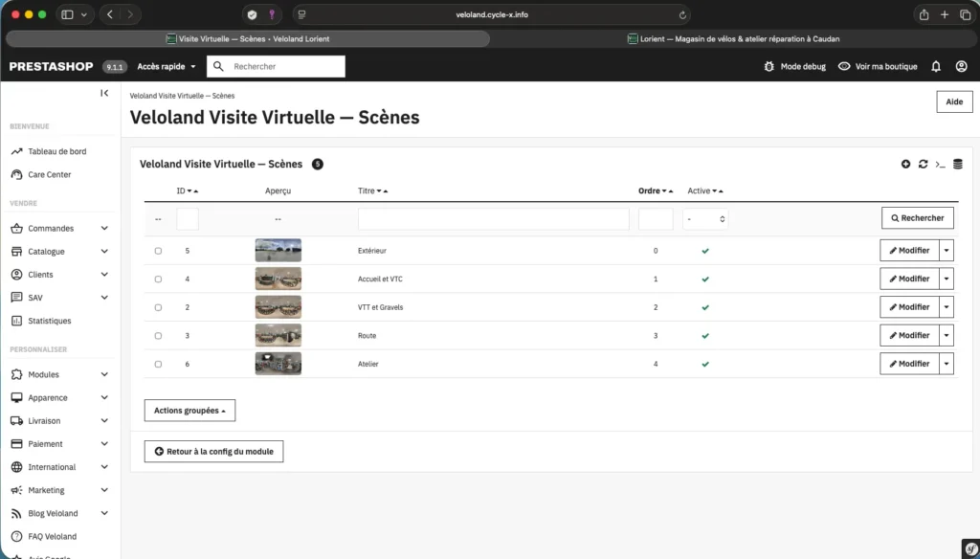Screen dimensions: 980x559
Task: Open privacy shield report icon
Action: [x=252, y=15]
